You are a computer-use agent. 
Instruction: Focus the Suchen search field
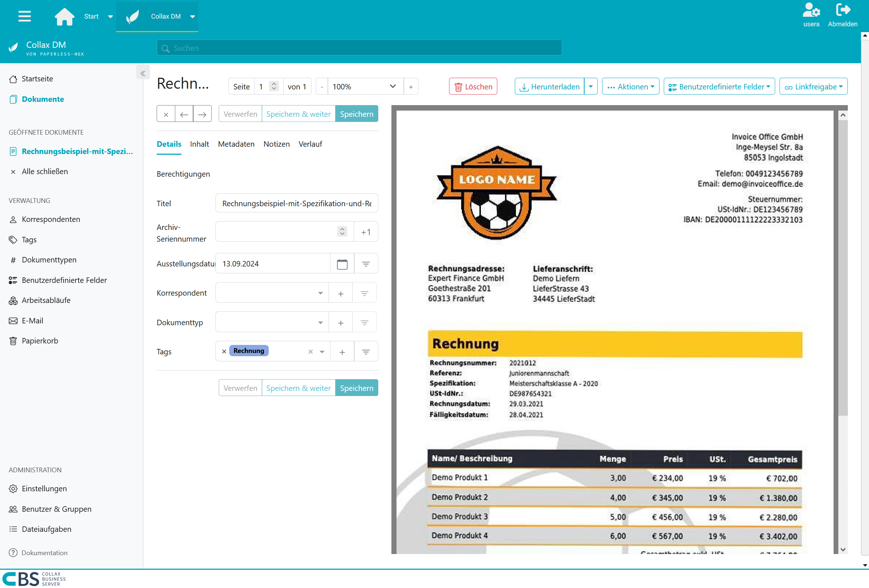tap(359, 48)
